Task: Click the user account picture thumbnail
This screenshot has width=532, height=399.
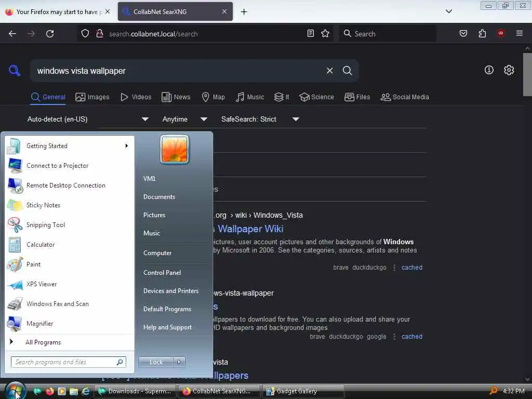Action: click(x=175, y=150)
